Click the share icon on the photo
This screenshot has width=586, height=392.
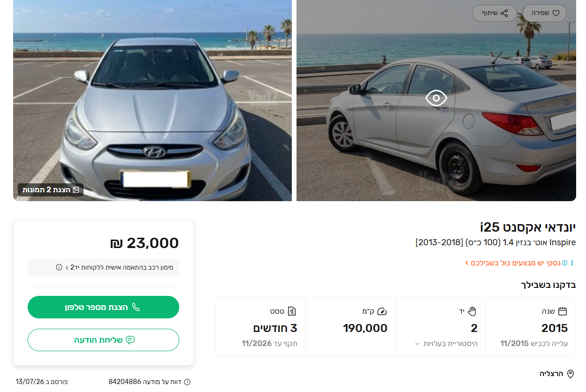[x=504, y=13]
